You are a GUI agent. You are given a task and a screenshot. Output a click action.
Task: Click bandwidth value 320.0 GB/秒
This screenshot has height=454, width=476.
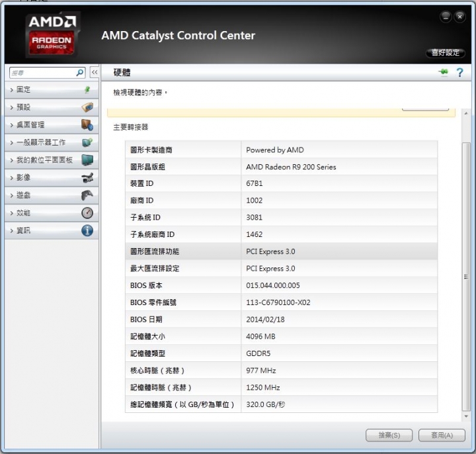tap(265, 404)
